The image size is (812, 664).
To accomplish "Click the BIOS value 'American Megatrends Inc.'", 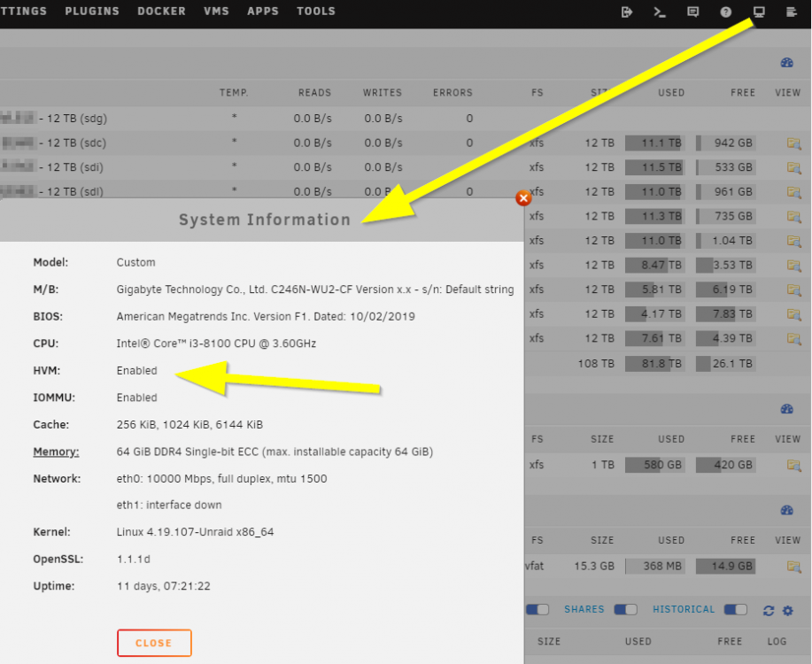I will click(x=266, y=316).
